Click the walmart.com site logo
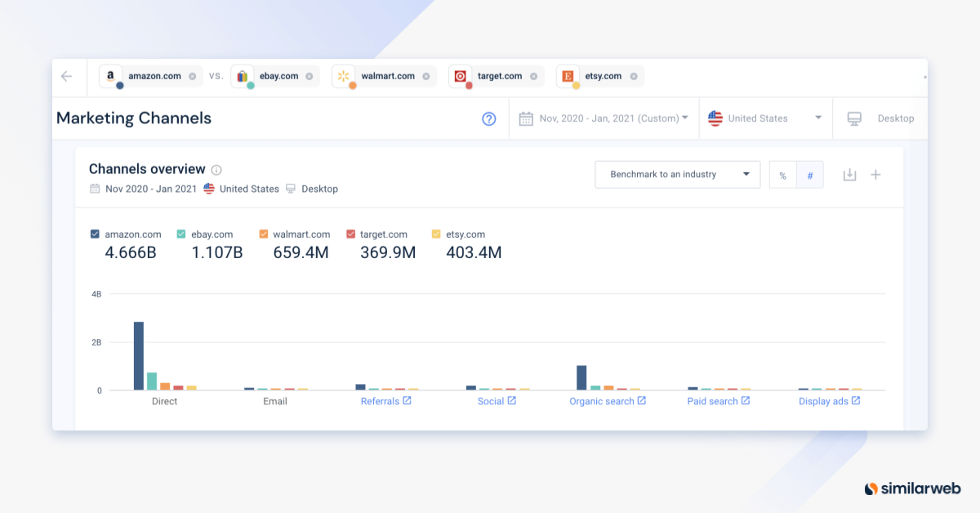 [x=343, y=76]
